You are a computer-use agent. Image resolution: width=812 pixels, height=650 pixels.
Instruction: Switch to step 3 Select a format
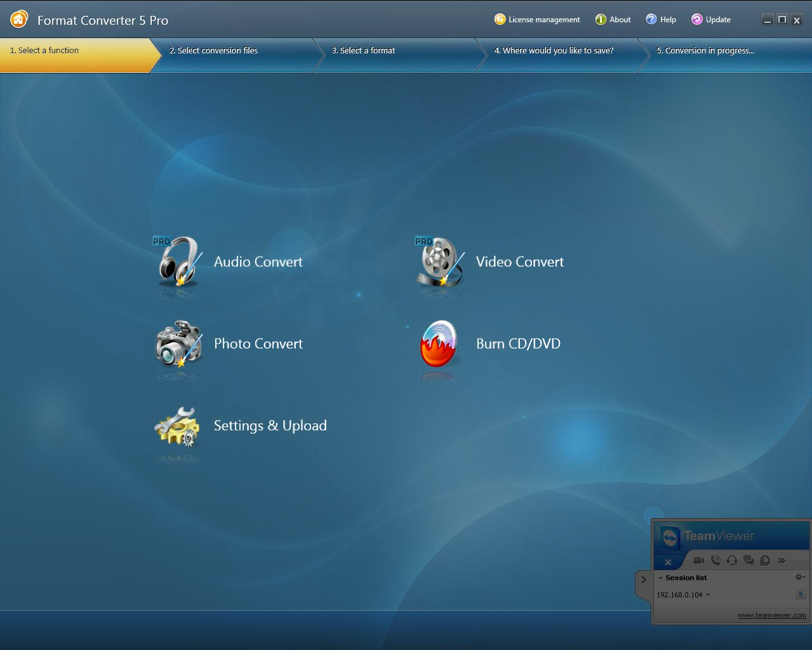click(363, 51)
